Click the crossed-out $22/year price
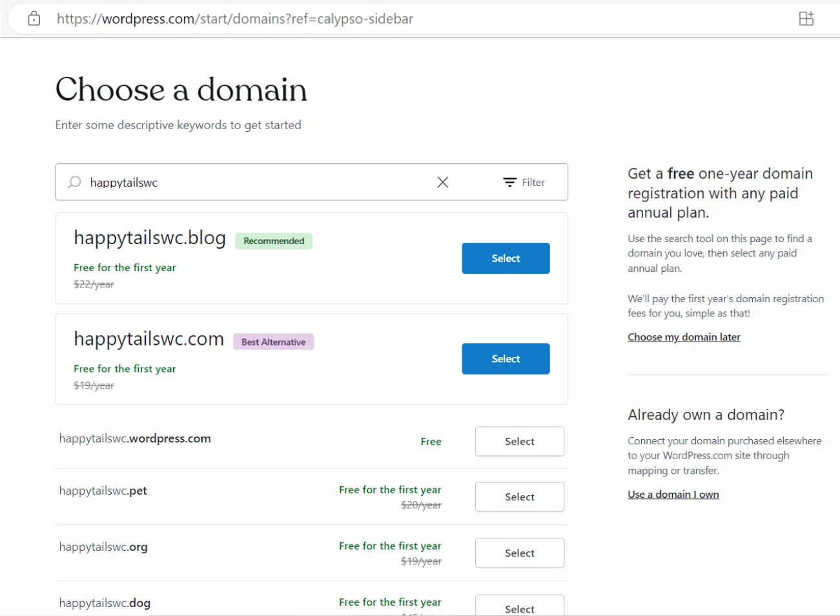Screen dimensions: 840x616 [x=93, y=284]
